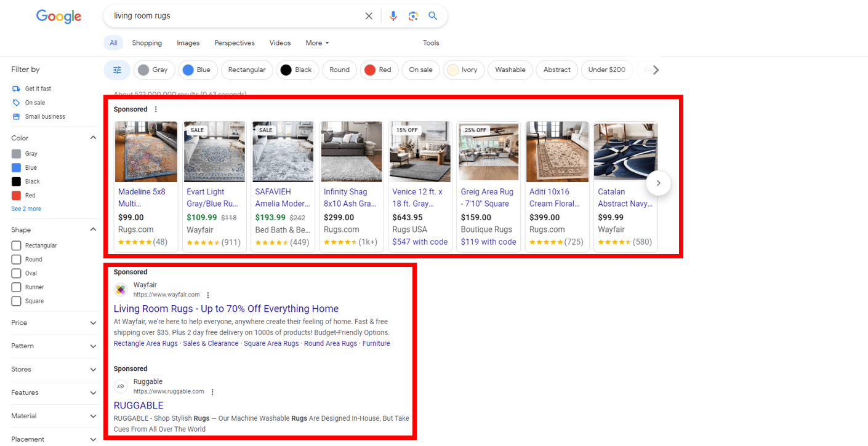Collapse the Color filter section
The height and width of the screenshot is (446, 868).
point(93,138)
